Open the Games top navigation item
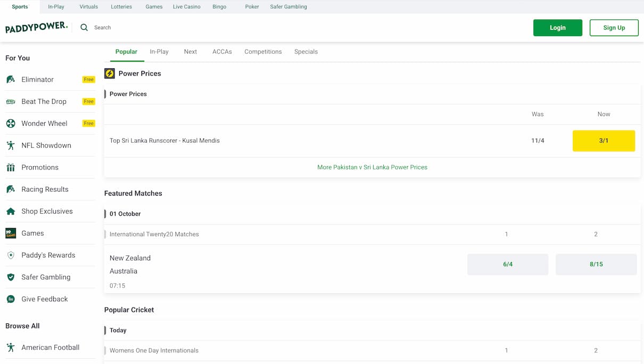The width and height of the screenshot is (644, 364). coord(154,7)
